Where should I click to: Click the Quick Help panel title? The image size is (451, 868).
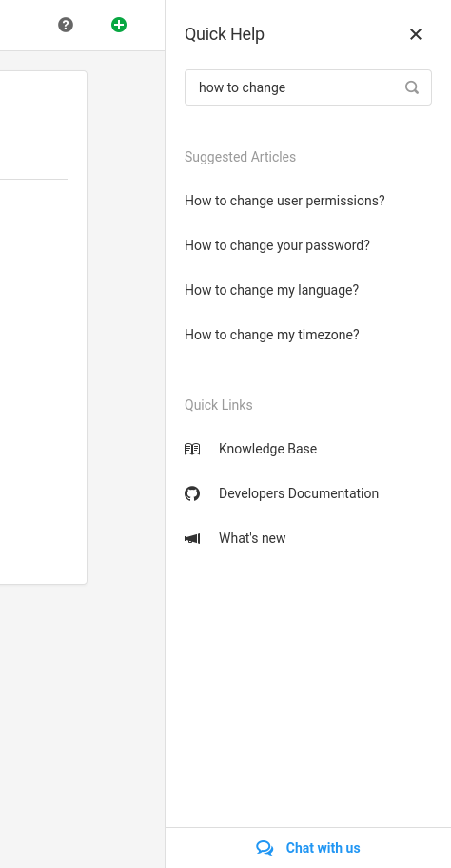point(225,34)
